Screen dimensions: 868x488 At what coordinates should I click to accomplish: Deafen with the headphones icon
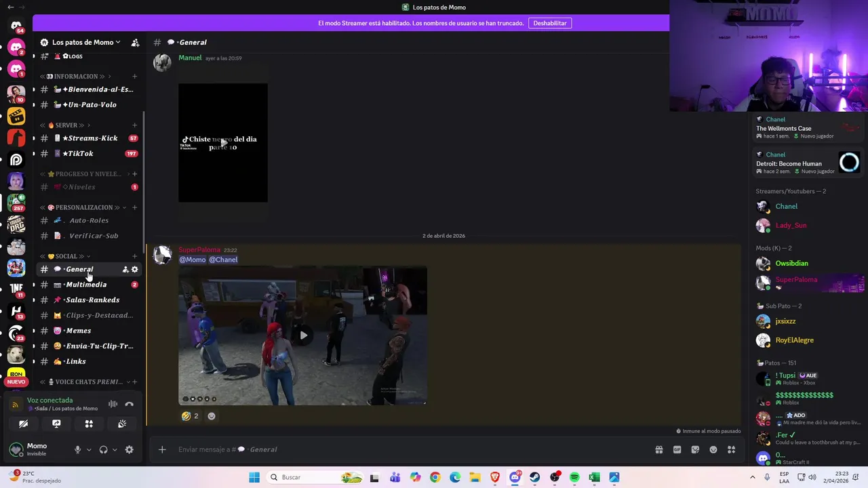tap(103, 449)
